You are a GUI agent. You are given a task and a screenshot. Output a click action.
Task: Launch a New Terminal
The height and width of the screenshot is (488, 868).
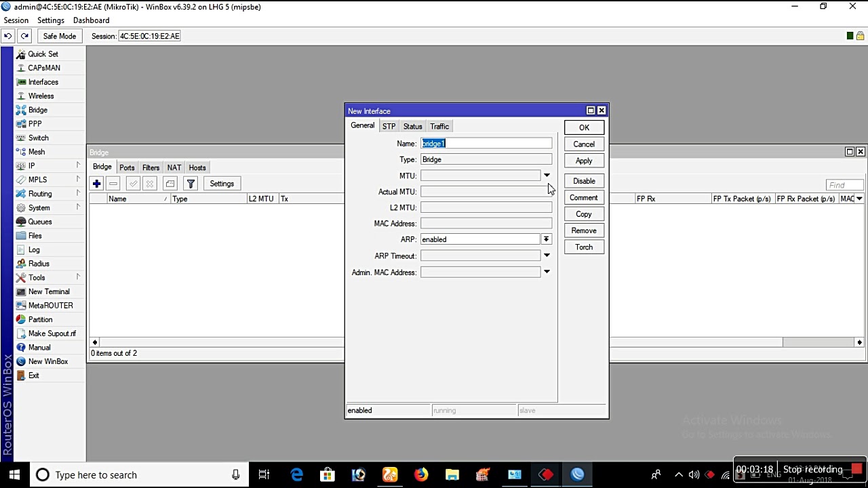click(49, 291)
